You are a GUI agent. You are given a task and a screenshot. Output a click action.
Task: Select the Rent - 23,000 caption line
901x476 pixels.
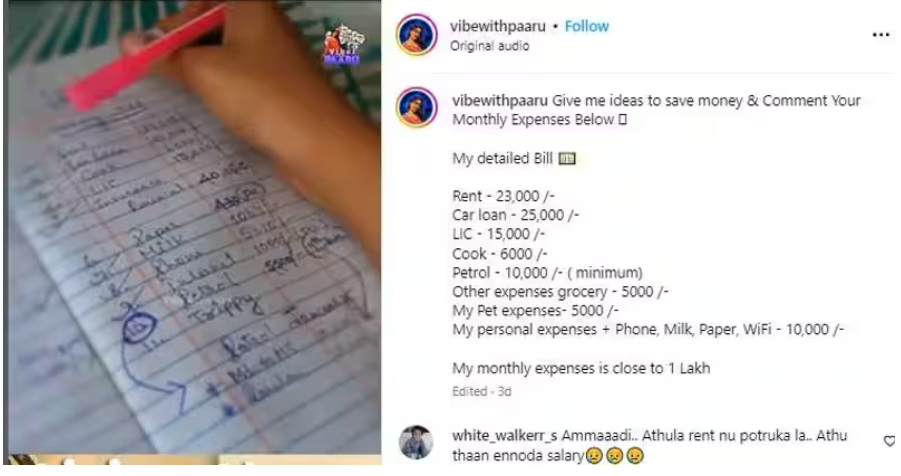click(503, 196)
